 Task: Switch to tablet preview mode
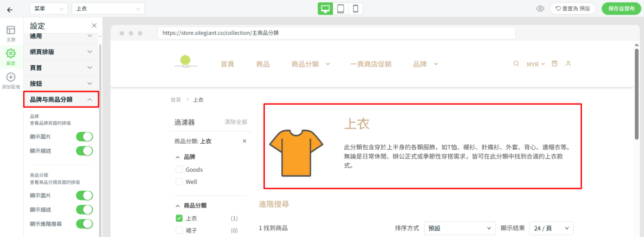340,9
